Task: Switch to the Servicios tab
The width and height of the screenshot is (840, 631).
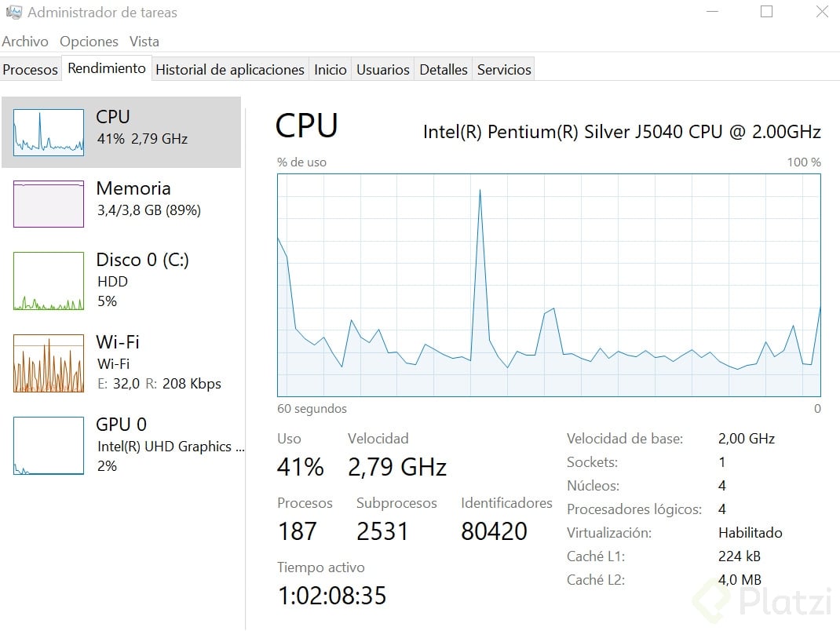Action: [504, 70]
